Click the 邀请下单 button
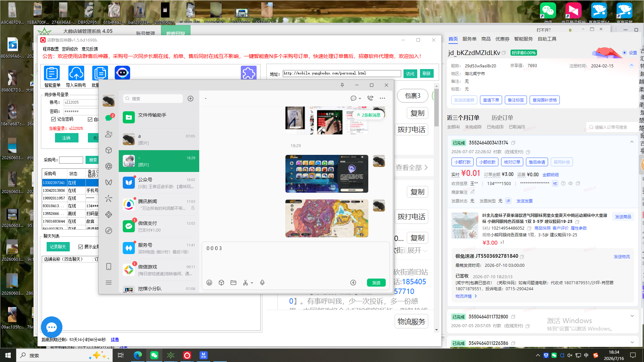This screenshot has width=644, height=362. 491,100
